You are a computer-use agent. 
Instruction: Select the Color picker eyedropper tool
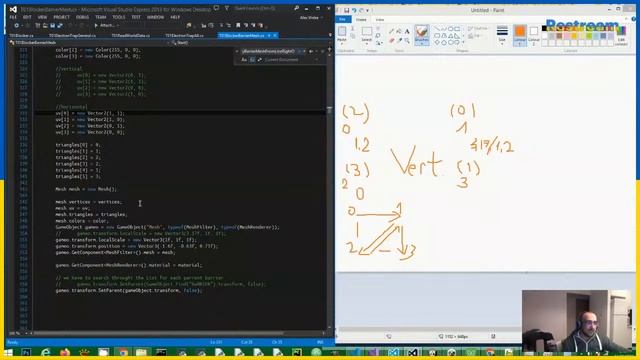pyautogui.click(x=399, y=40)
